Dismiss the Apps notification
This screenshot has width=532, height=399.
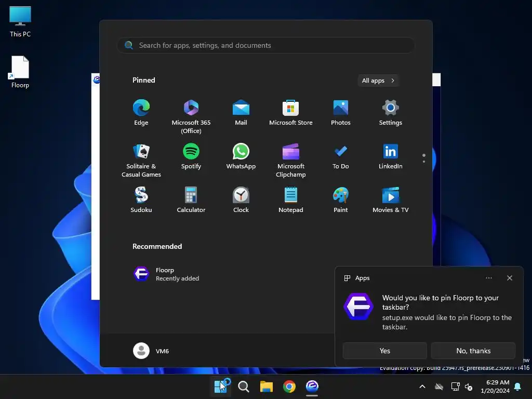click(509, 278)
